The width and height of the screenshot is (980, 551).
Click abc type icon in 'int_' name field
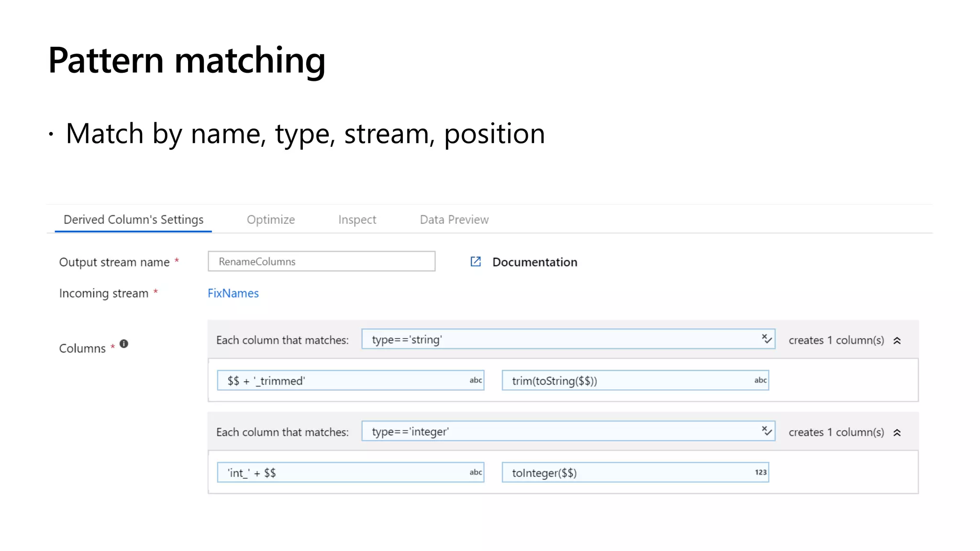[475, 472]
